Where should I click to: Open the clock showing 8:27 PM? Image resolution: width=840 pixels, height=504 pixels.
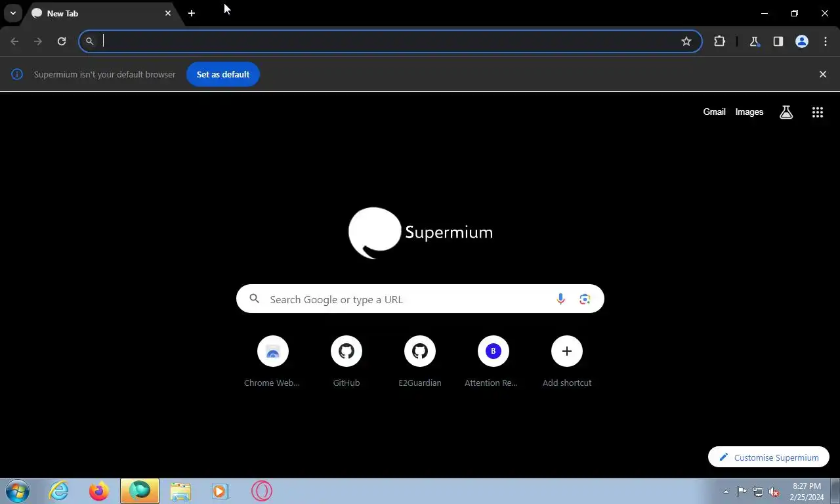(807, 492)
